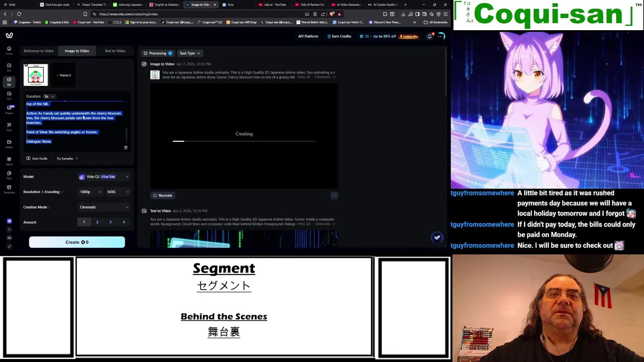Go to Home in the sidebar
This screenshot has width=644, height=362.
coord(9,50)
